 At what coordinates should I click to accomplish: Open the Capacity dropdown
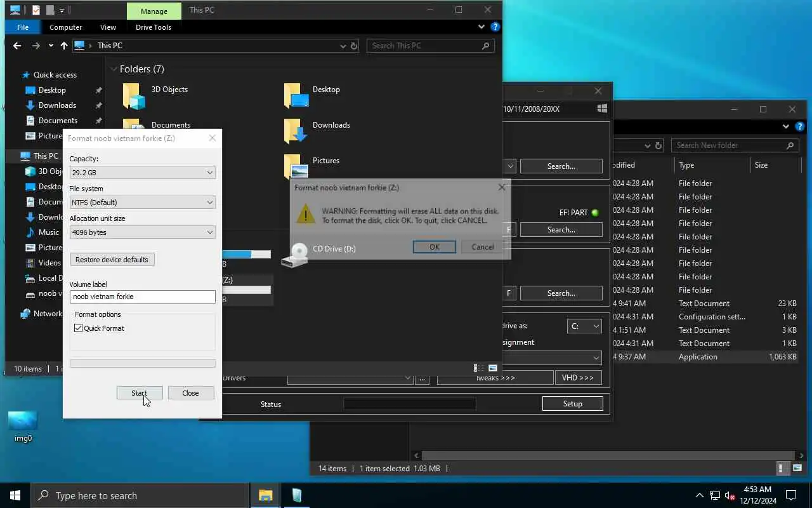pyautogui.click(x=143, y=173)
